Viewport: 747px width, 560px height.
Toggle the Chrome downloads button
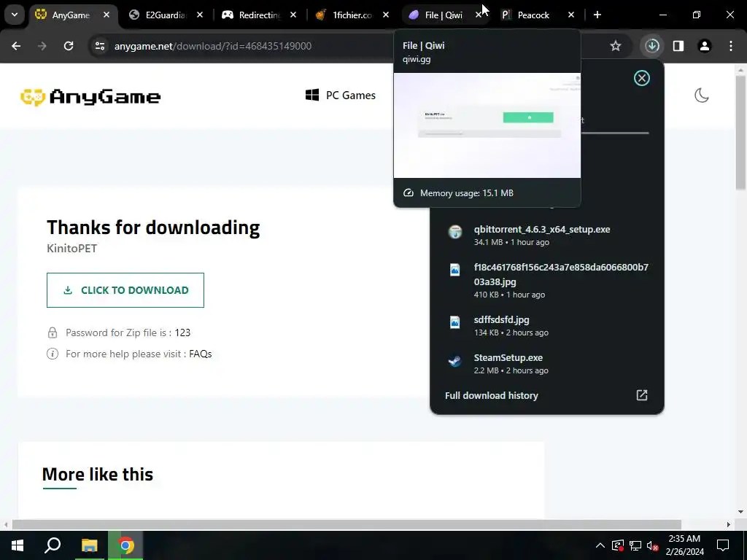(x=652, y=46)
